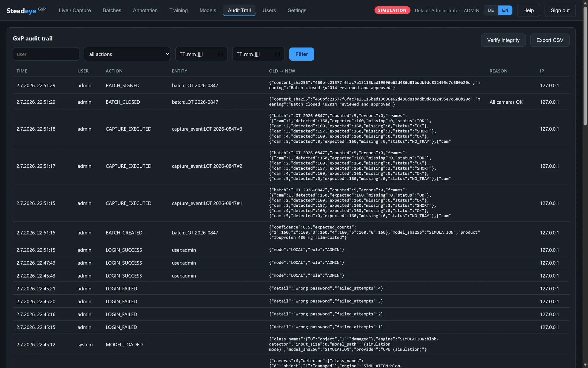Click the BATCH_CREATED entity batch:LOT 2026-0847
588x368 pixels.
click(195, 232)
